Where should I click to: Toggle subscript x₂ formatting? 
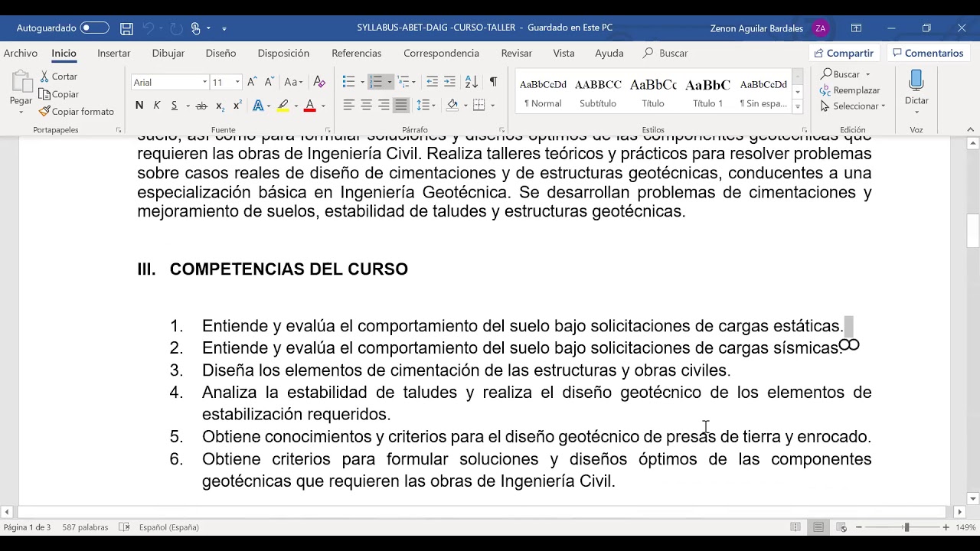220,106
